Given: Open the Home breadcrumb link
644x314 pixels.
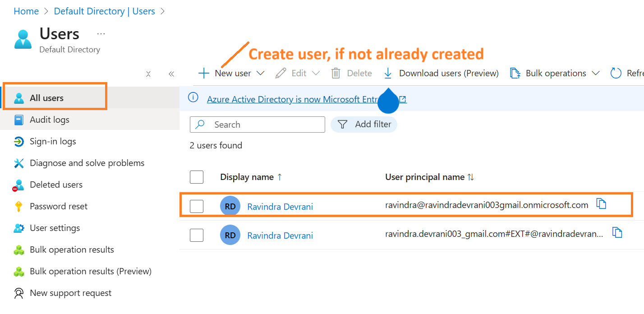Looking at the screenshot, I should click(x=26, y=11).
